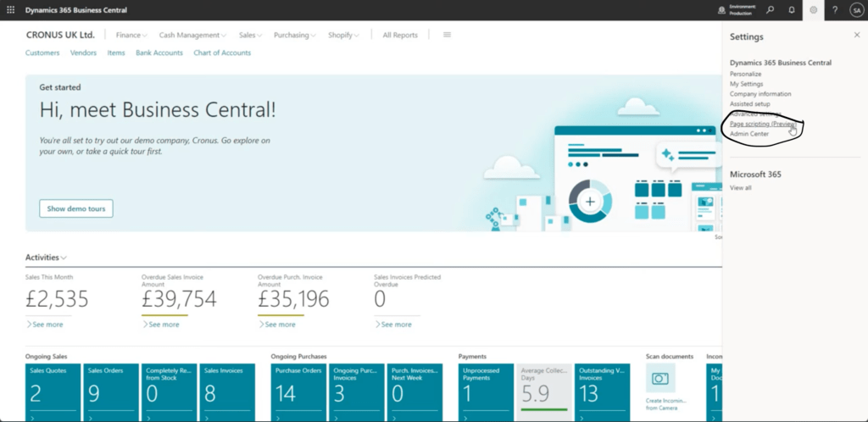The image size is (868, 422).
Task: Click the settings gear icon
Action: pos(814,10)
